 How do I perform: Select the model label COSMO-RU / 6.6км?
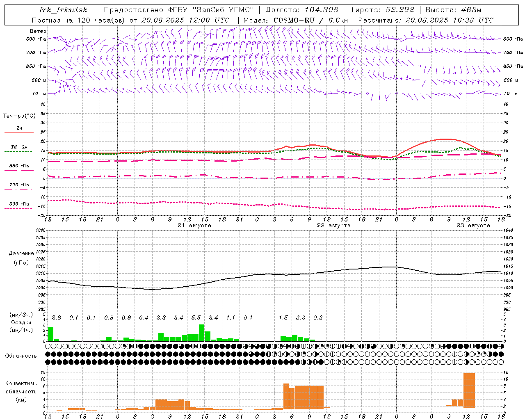coord(311,20)
